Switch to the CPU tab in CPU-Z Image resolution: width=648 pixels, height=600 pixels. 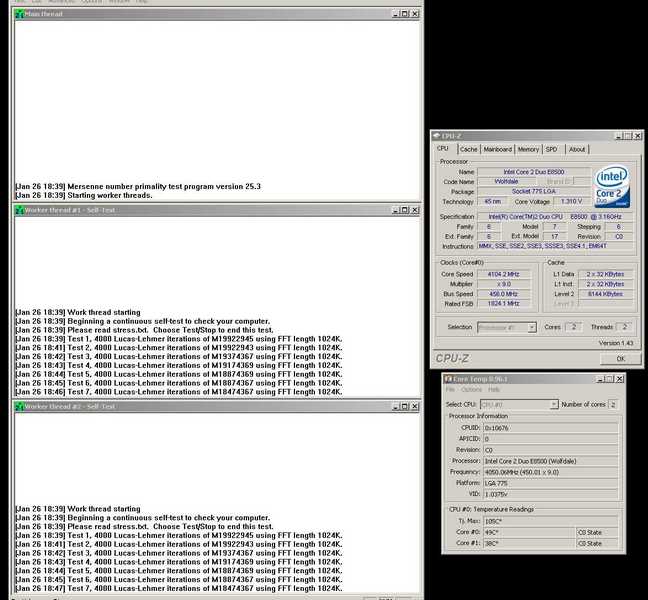click(x=443, y=148)
